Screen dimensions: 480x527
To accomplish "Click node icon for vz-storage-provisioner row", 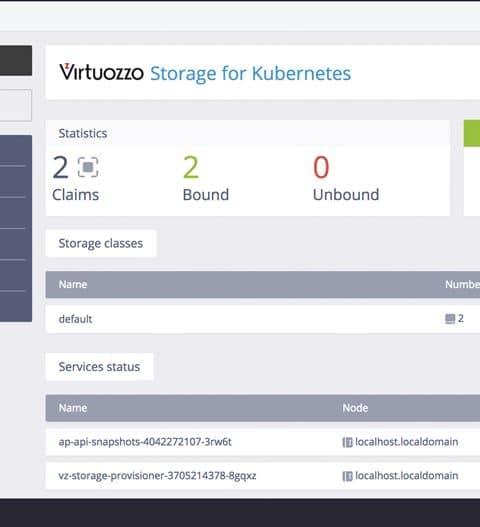I will click(347, 476).
